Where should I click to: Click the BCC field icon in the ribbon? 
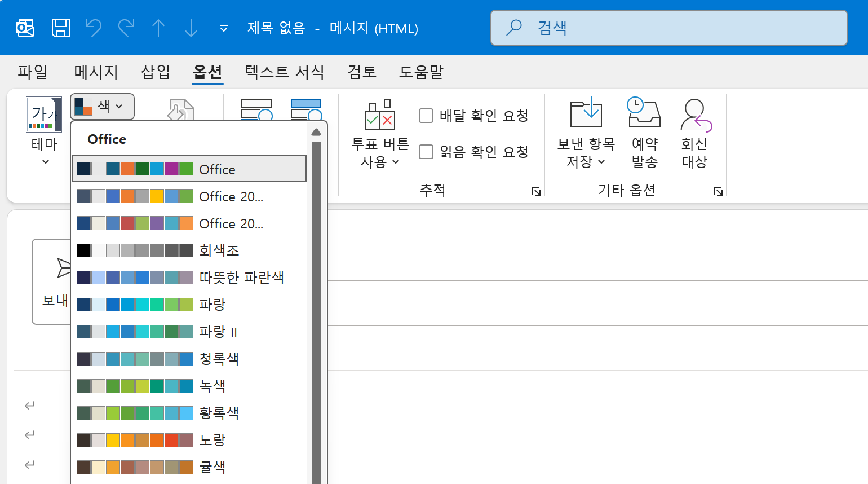(x=257, y=110)
